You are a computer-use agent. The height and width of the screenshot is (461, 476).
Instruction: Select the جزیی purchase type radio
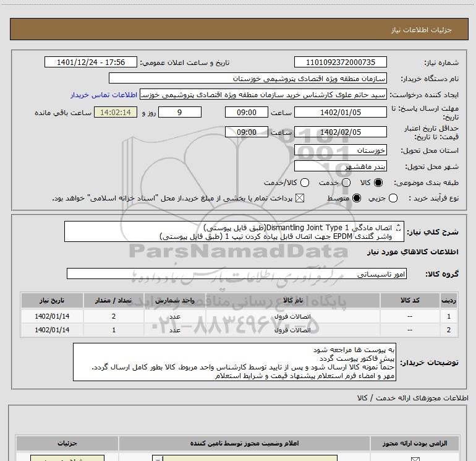coord(393,198)
